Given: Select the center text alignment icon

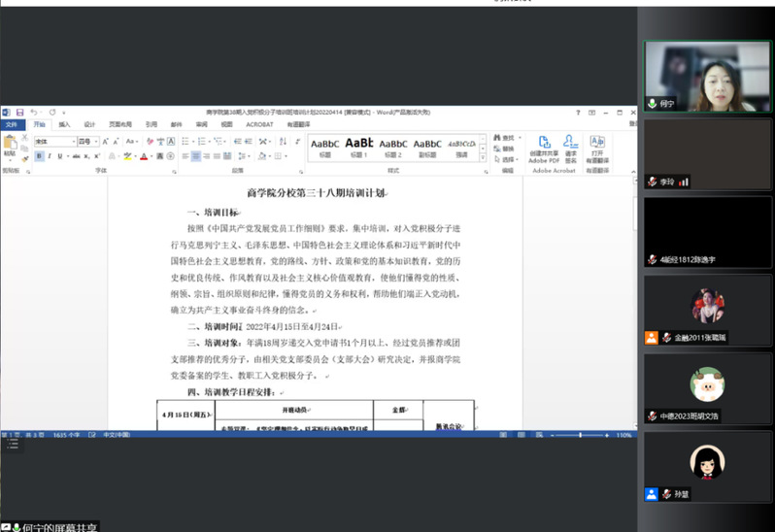Looking at the screenshot, I should 195,156.
